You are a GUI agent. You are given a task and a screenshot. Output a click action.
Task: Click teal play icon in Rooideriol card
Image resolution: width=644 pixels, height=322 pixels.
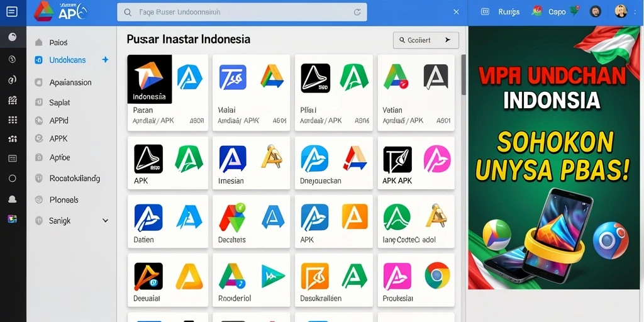pos(273,277)
